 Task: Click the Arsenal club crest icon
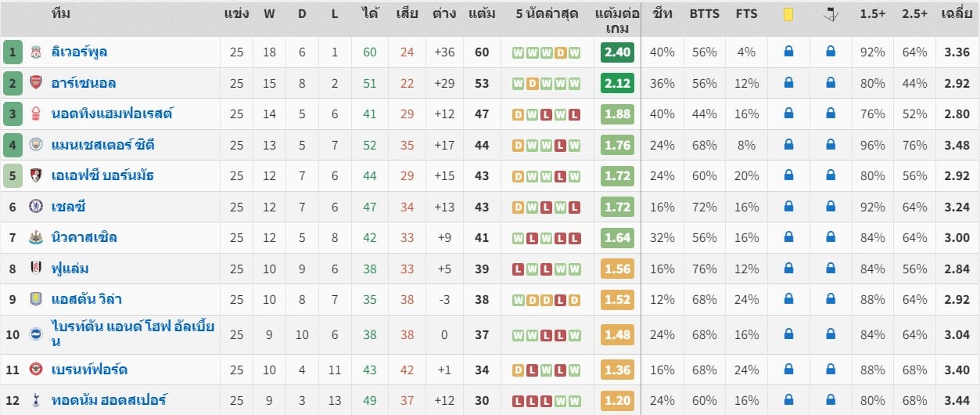click(36, 83)
